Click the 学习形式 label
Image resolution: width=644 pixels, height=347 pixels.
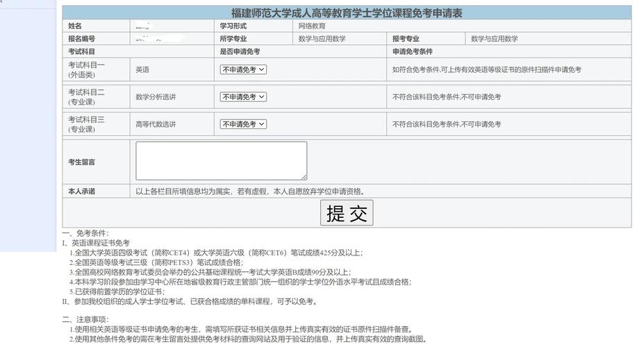233,26
